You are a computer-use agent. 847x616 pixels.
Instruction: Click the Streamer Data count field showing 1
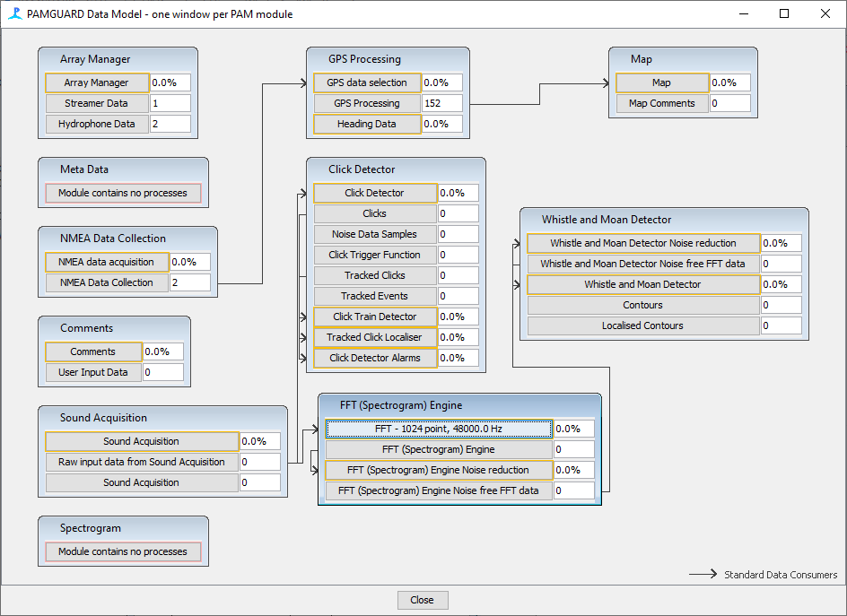pyautogui.click(x=170, y=103)
